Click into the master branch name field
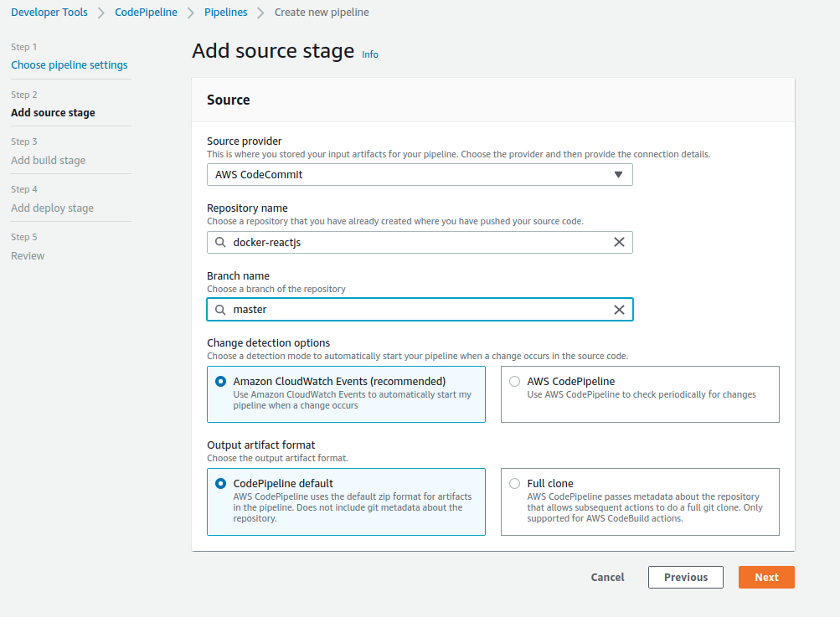Viewport: 840px width, 617px height. (419, 310)
